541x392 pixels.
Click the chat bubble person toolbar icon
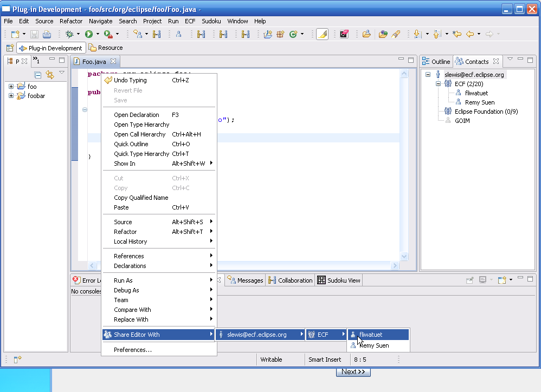click(137, 34)
